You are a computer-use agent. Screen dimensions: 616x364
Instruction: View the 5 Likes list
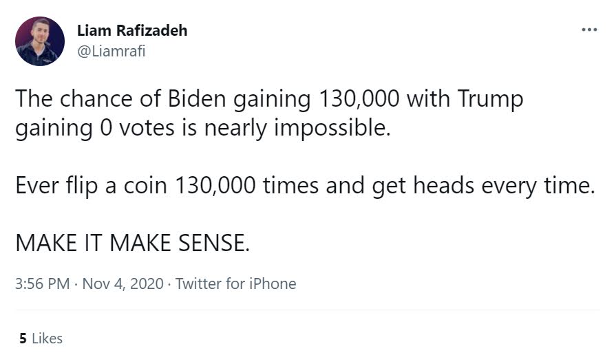[x=41, y=339]
